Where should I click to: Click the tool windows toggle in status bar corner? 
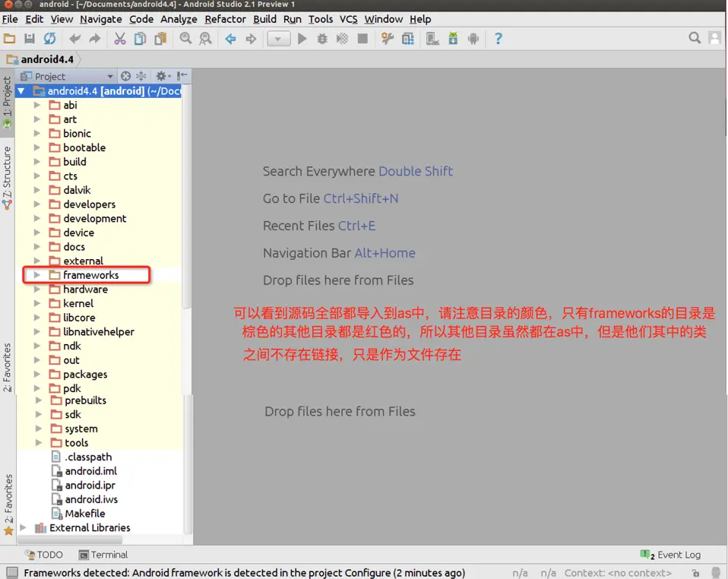point(12,572)
